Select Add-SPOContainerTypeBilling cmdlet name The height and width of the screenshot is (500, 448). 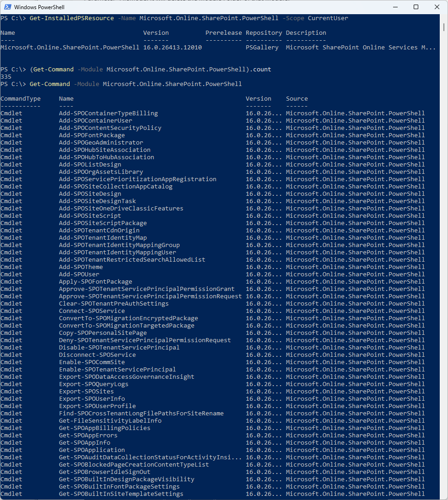click(x=108, y=113)
